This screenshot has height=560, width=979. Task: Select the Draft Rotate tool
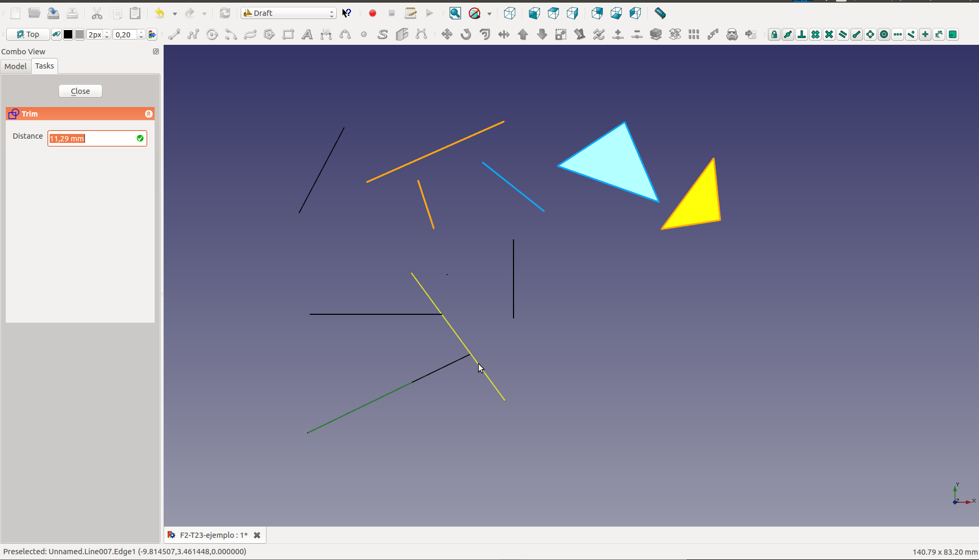click(465, 35)
